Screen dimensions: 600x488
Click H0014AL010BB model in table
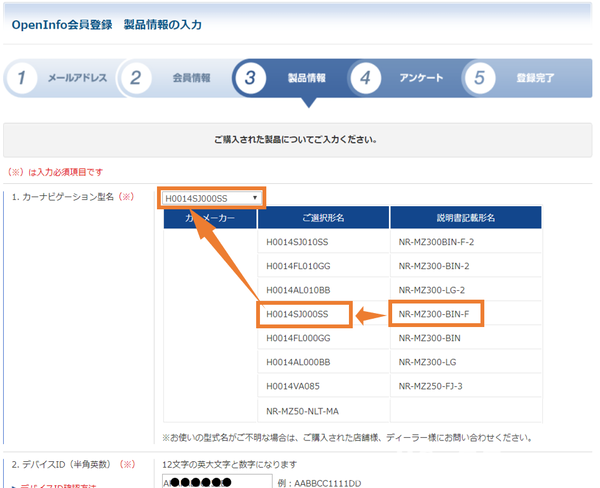[x=305, y=290]
